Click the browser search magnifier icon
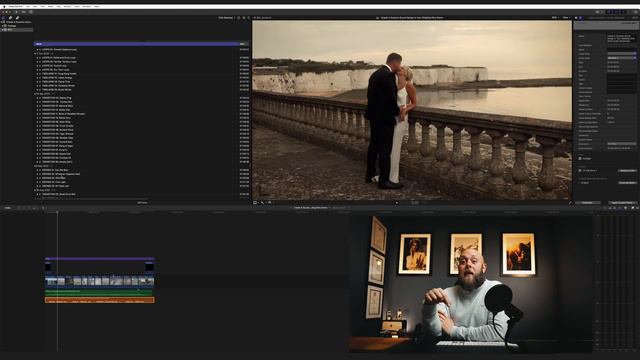This screenshot has height=360, width=640. coord(249,18)
